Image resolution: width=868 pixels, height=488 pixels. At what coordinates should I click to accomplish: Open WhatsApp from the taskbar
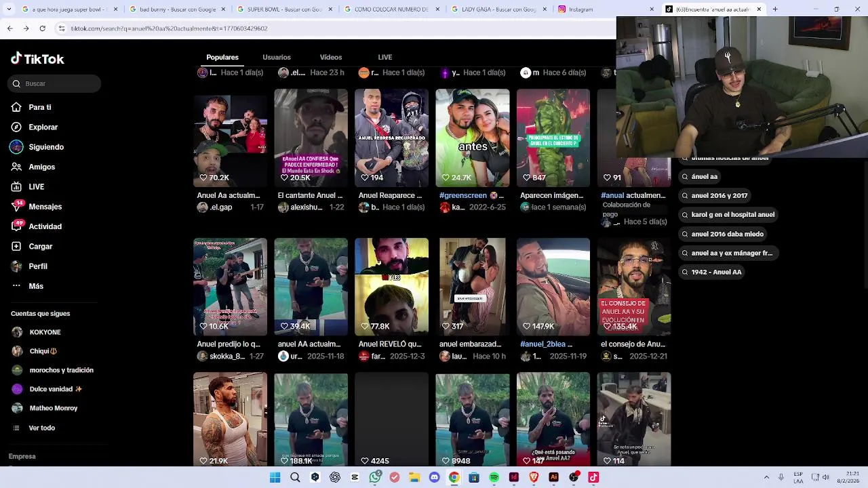[x=375, y=477]
